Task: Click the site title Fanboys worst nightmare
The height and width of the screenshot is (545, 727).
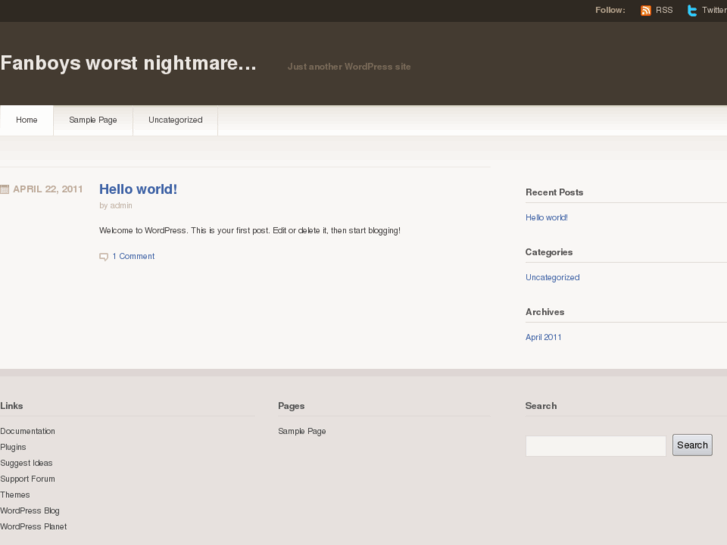Action: [128, 63]
